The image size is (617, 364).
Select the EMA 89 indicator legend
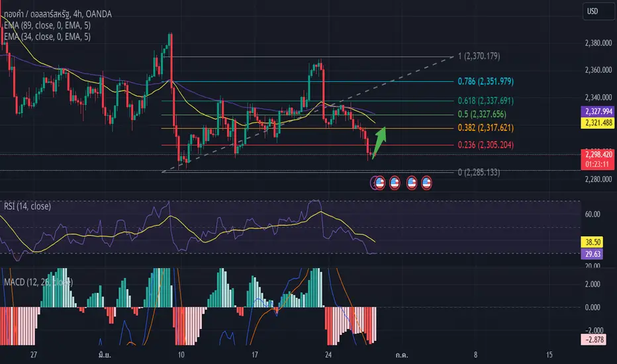(47, 26)
